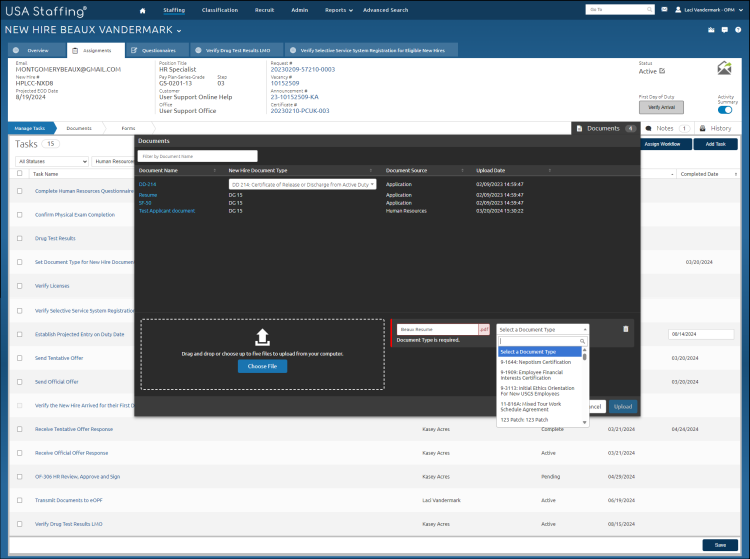
Task: Click the search icon in document type list
Action: click(x=582, y=341)
